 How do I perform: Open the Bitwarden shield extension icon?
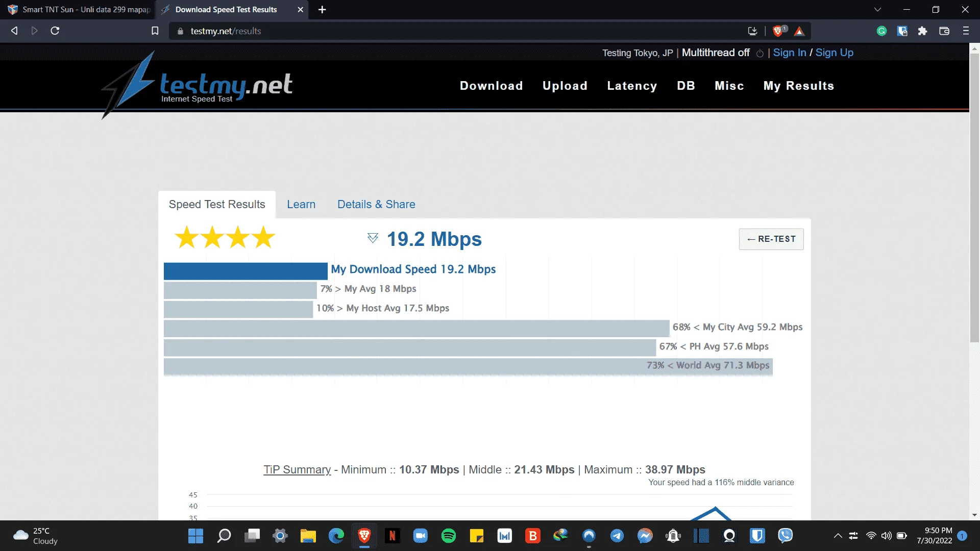902,31
